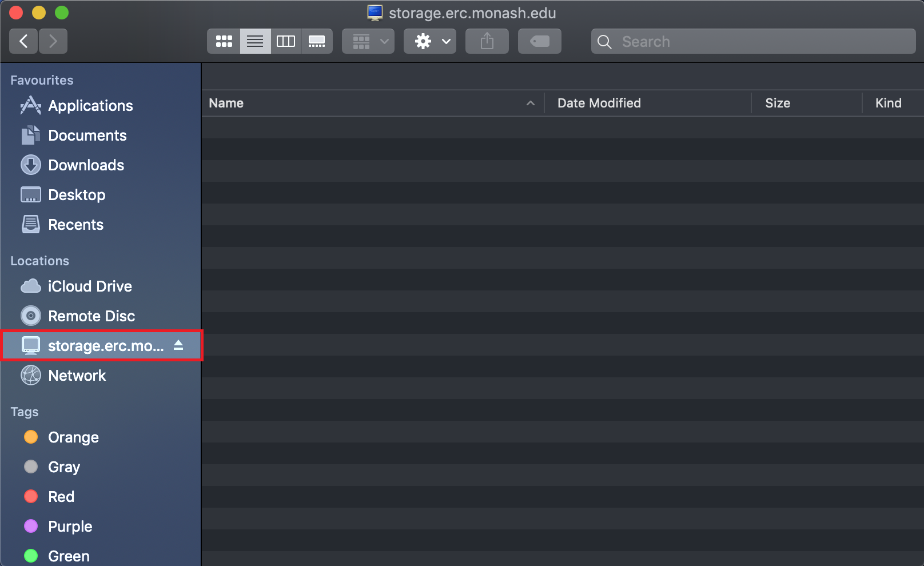Eject the storage.erc.mo... server
Screen dimensions: 924x566
pos(178,345)
